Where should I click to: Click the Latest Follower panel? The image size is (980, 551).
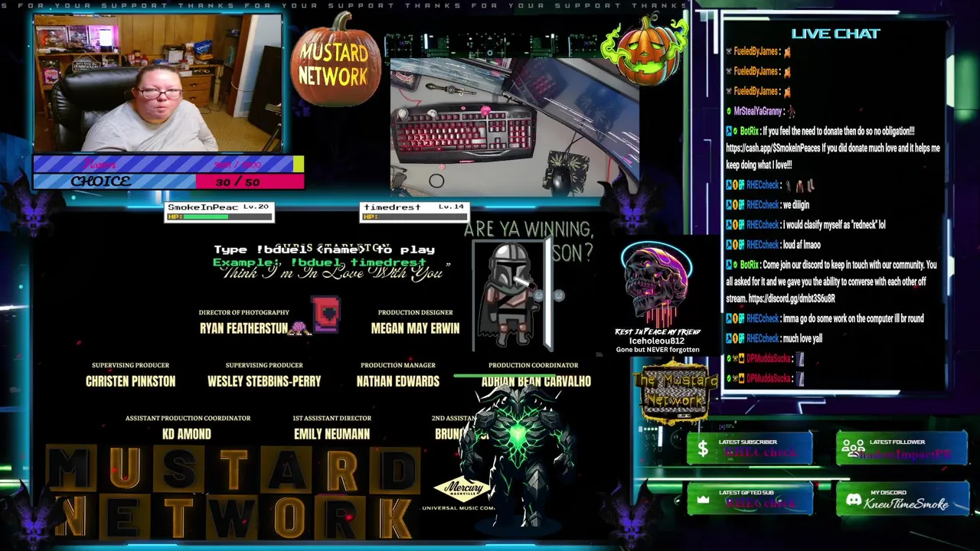tap(901, 448)
